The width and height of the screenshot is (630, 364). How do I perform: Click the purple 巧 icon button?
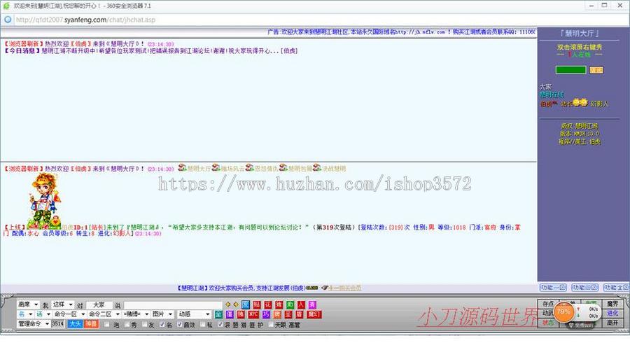click(x=266, y=314)
